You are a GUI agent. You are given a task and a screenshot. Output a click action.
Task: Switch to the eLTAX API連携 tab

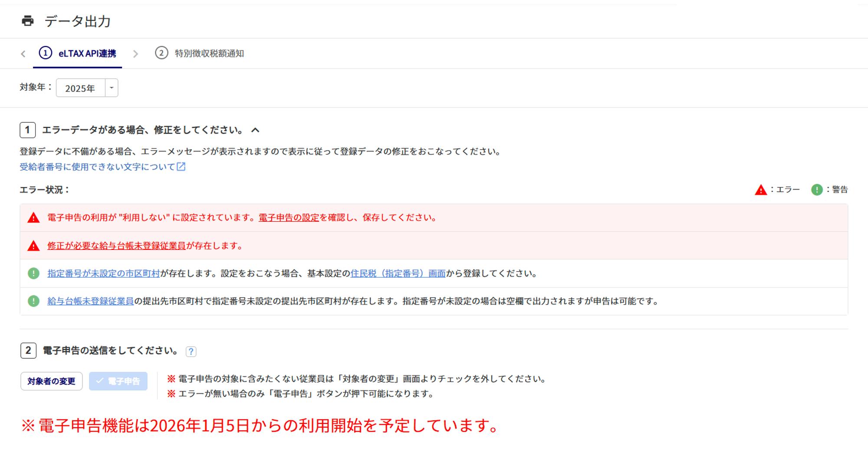click(78, 53)
